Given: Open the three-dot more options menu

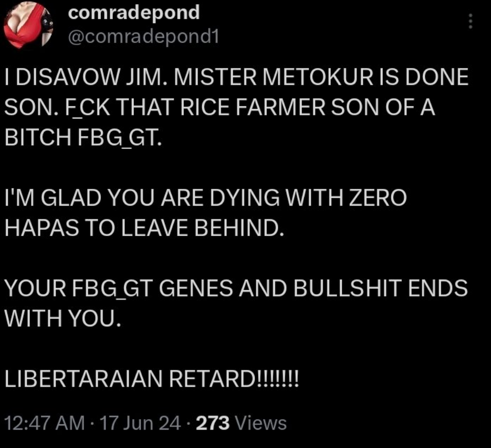Looking at the screenshot, I should point(471,21).
